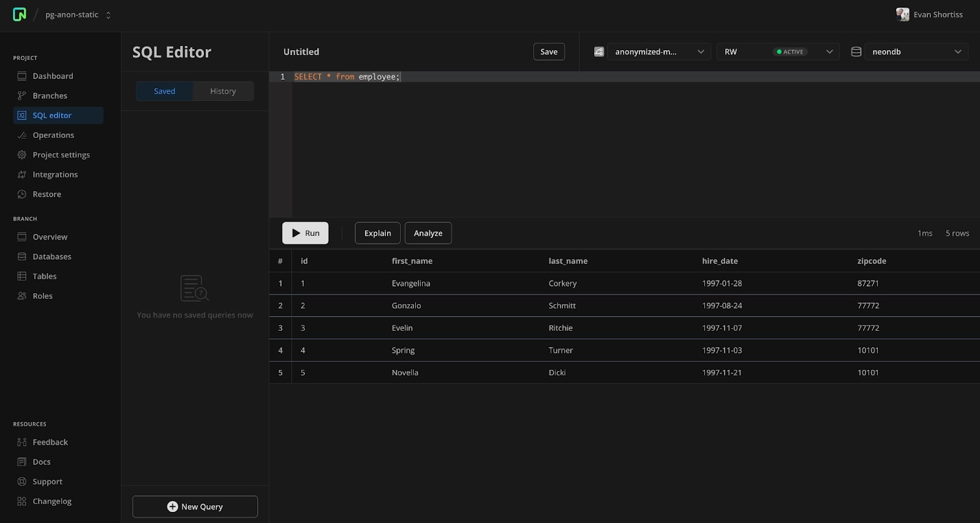Open the anonymized-m... branch dropdown
The width and height of the screenshot is (980, 523).
658,52
